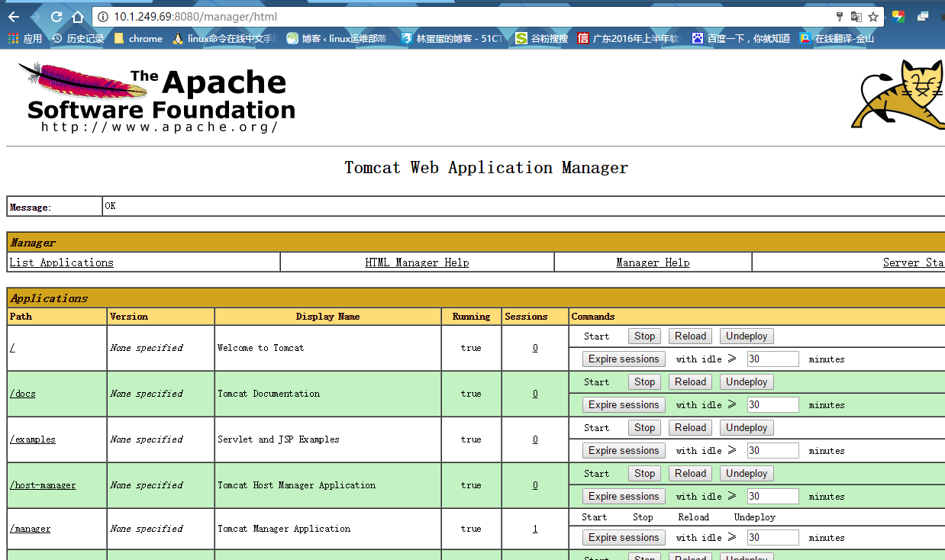Open the 在线翻译-金山 bookmark
Viewport: 945px width, 560px height.
tap(837, 38)
